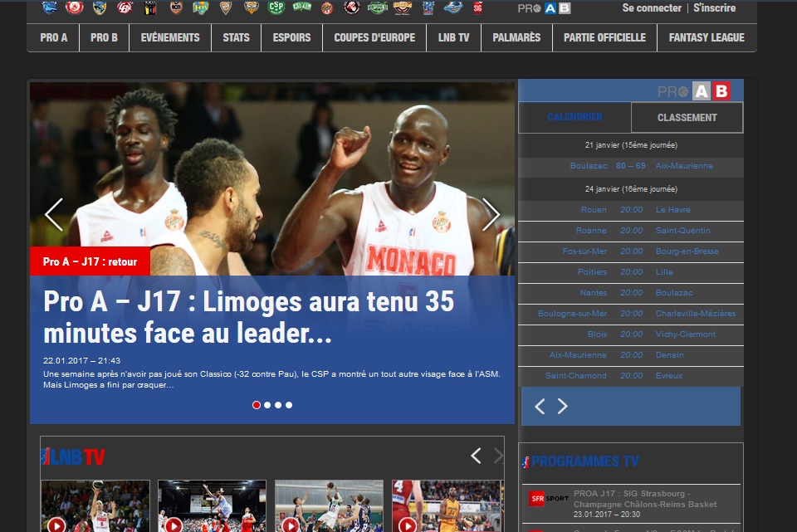The image size is (797, 532).
Task: Open the Bourg-en-Bresse team link
Action: 687,251
